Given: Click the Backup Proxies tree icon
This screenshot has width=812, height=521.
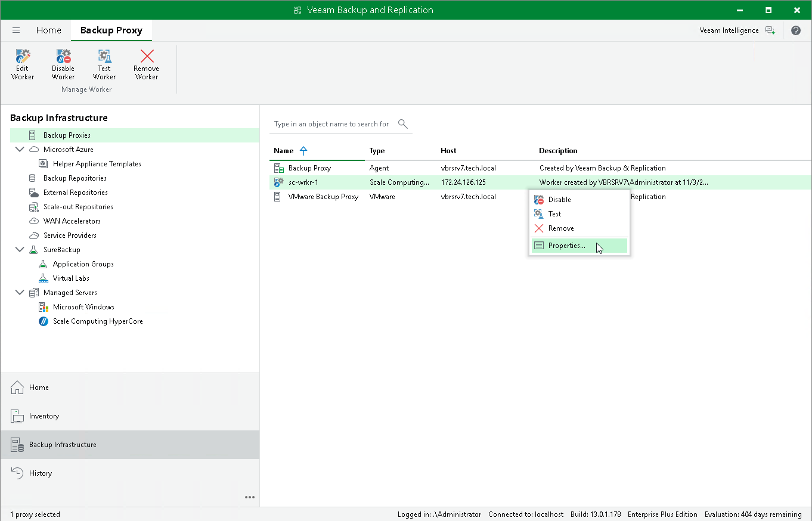Looking at the screenshot, I should [33, 135].
